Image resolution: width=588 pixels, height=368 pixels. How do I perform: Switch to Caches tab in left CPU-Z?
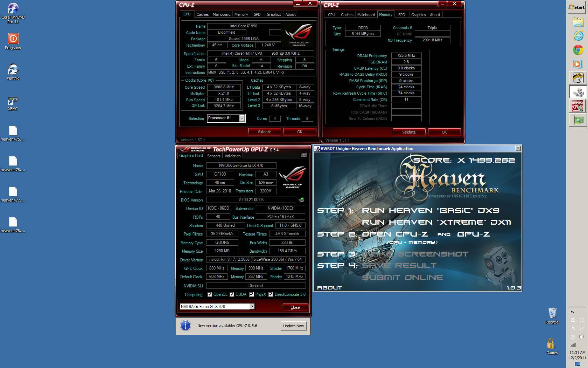click(x=202, y=14)
